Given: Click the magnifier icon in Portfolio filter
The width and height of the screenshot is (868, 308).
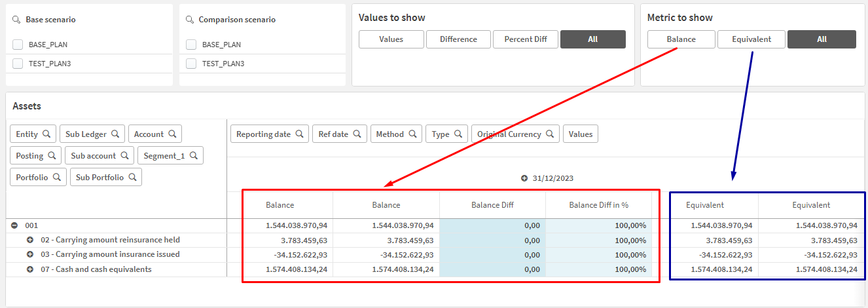Looking at the screenshot, I should 57,178.
